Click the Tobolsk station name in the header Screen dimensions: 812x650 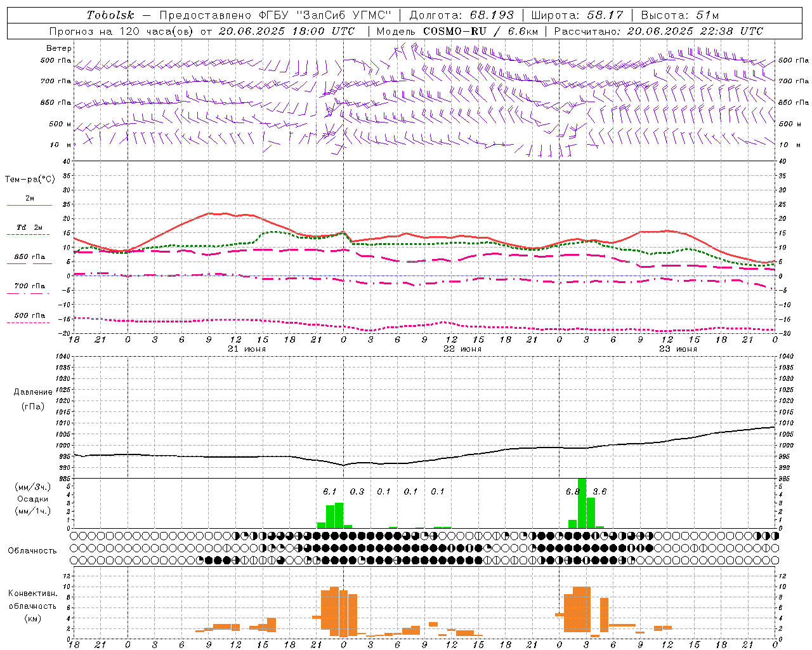coord(110,15)
